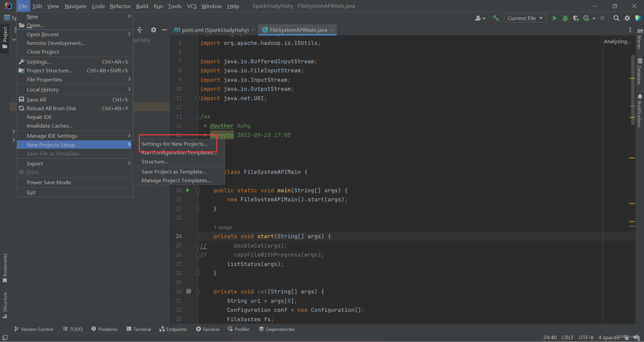Image resolution: width=644 pixels, height=342 pixels.
Task: Click the editor vertical scrollbar
Action: pos(633,90)
